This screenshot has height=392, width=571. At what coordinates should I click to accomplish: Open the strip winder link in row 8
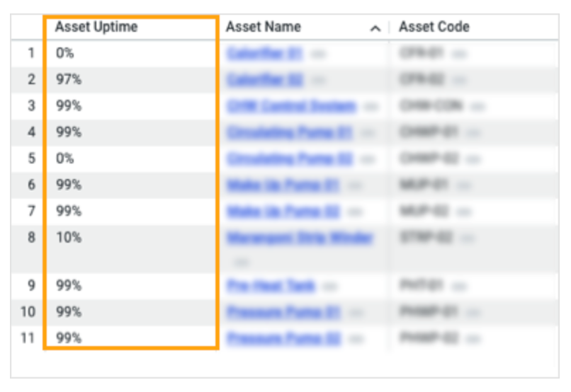(299, 238)
